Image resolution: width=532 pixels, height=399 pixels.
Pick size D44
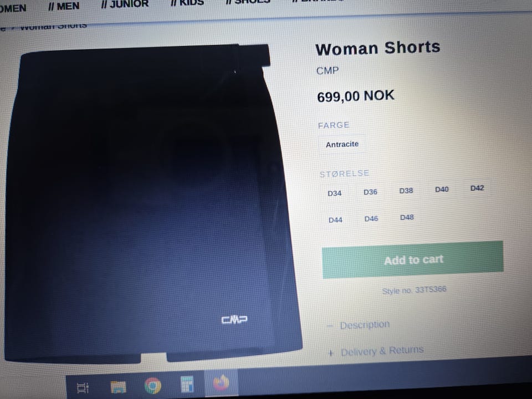click(336, 220)
